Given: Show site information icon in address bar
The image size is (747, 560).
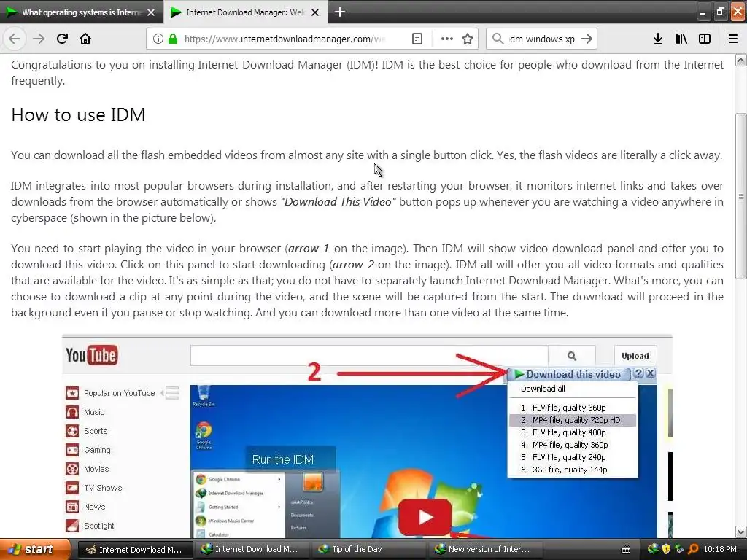Looking at the screenshot, I should [x=158, y=39].
